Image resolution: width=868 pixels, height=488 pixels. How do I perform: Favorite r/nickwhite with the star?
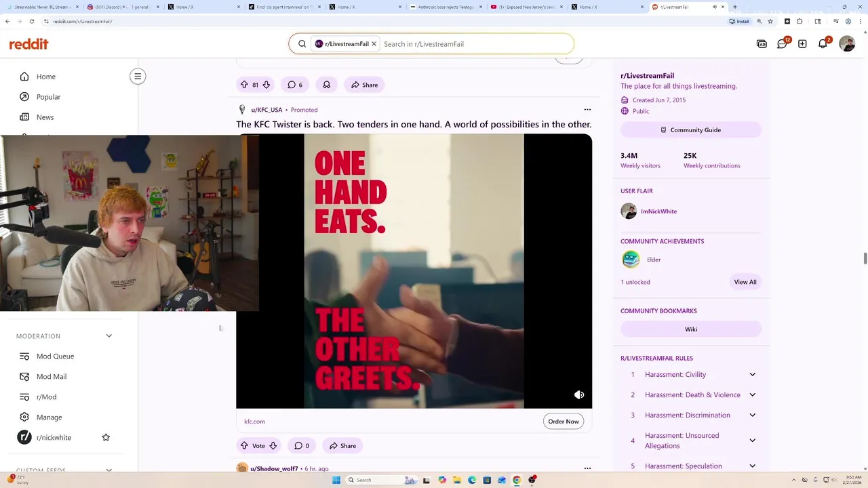click(x=106, y=437)
